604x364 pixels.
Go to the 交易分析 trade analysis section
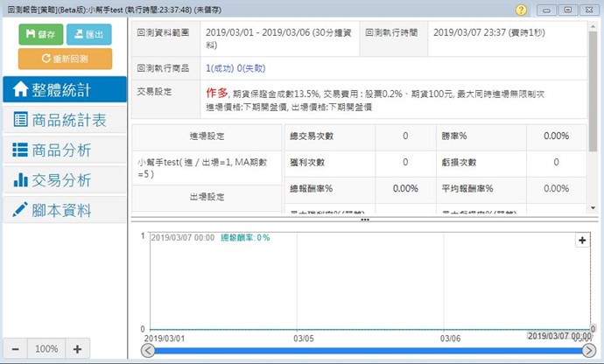coord(58,180)
